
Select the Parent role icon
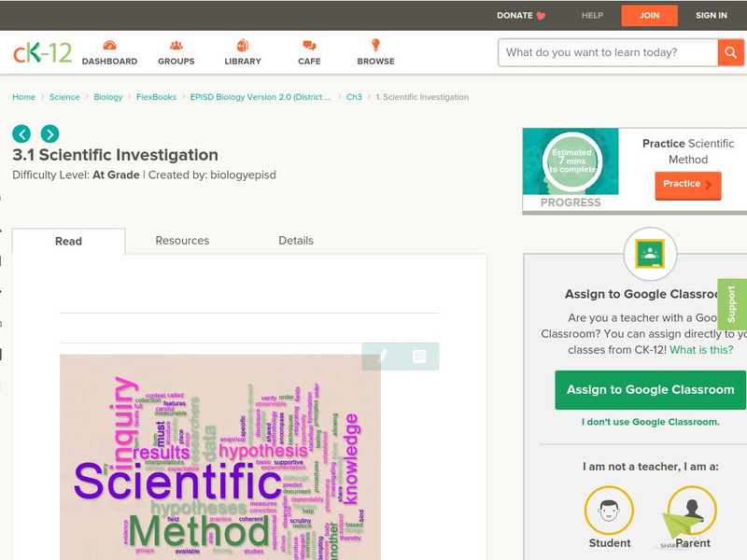click(x=692, y=511)
